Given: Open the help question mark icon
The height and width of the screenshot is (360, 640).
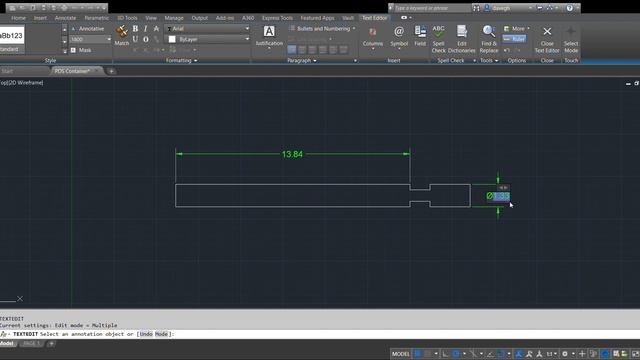Looking at the screenshot, I should 569,8.
